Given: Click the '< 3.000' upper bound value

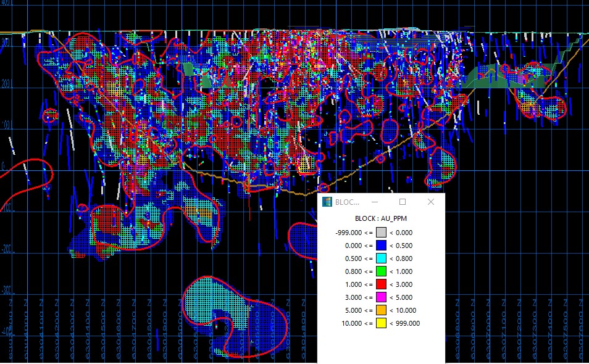Looking at the screenshot, I should 402,284.
